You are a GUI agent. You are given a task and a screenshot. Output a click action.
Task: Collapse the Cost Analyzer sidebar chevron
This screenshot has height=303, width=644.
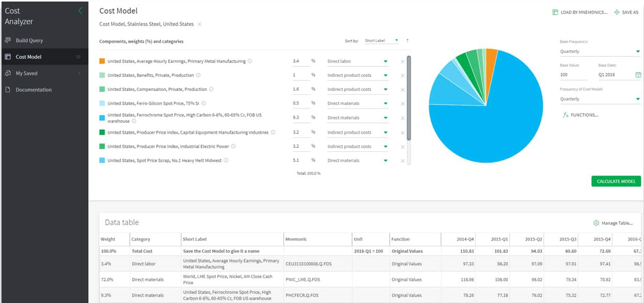point(80,10)
